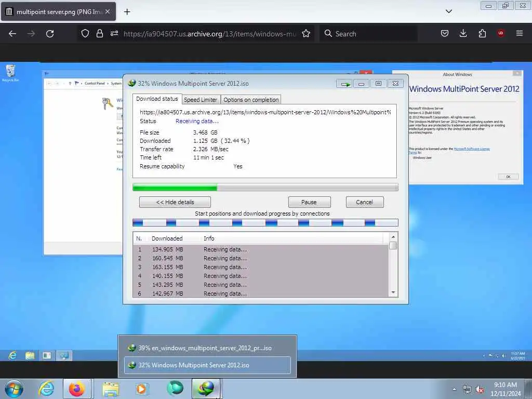Viewport: 532px width, 399px height.
Task: Switch to the Speed Limiter tab
Action: (201, 100)
